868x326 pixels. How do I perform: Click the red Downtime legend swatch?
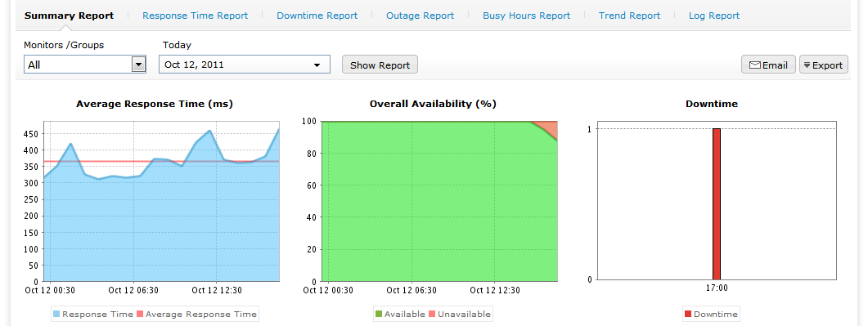click(688, 314)
